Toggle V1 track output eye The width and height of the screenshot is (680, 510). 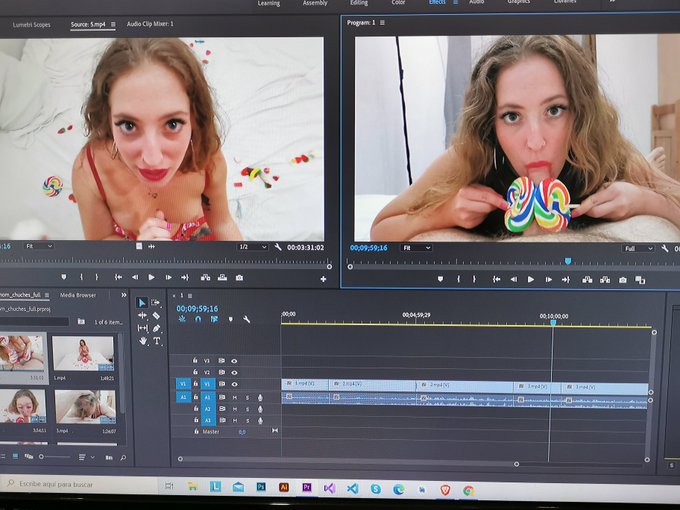(x=234, y=384)
